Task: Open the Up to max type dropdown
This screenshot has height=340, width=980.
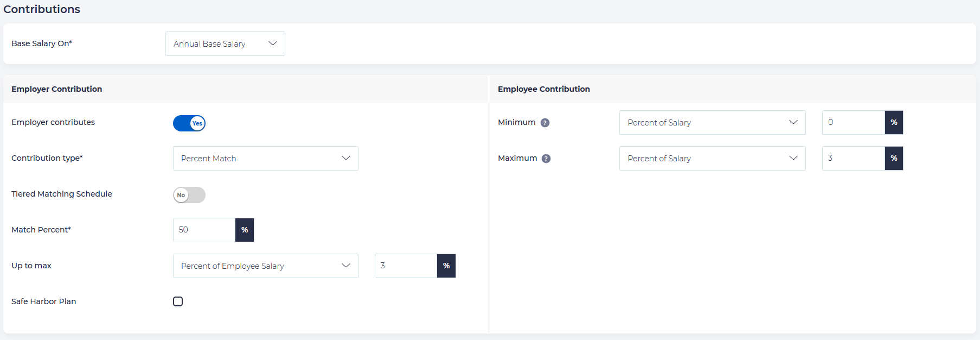Action: point(265,266)
